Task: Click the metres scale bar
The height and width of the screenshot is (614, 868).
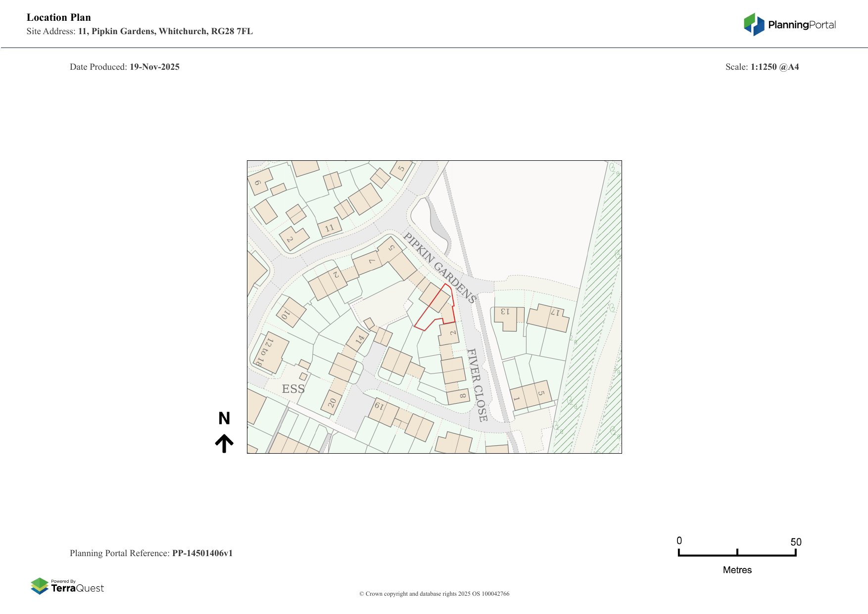Action: click(x=737, y=555)
